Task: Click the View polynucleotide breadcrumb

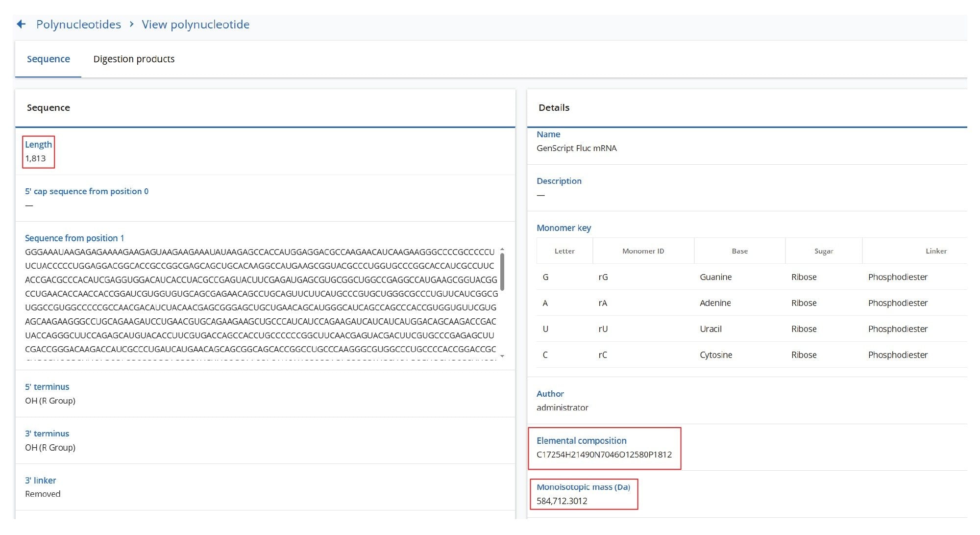Action: [196, 25]
